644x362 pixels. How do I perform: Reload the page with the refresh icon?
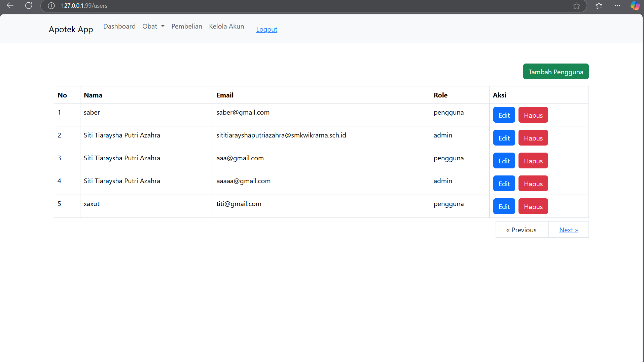tap(29, 6)
